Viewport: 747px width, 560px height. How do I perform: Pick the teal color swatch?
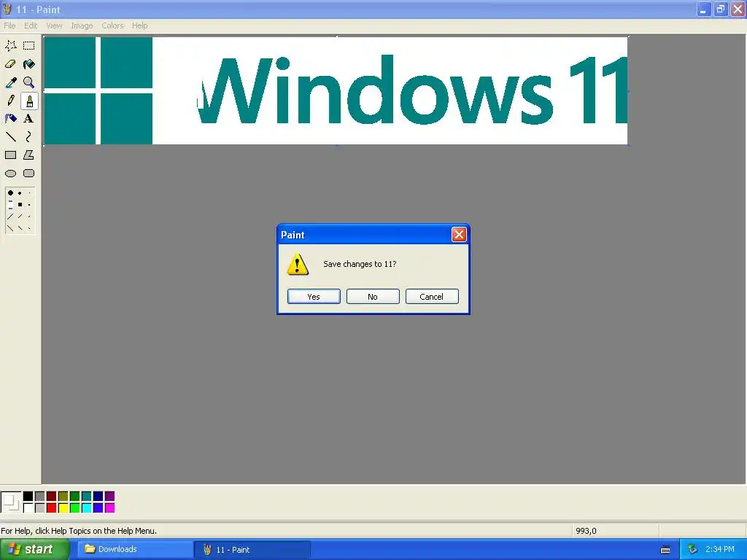(86, 497)
